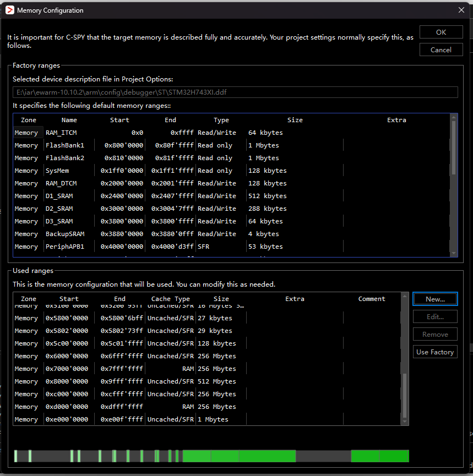The height and width of the screenshot is (476, 473).
Task: Click the device description file path field
Action: click(235, 92)
